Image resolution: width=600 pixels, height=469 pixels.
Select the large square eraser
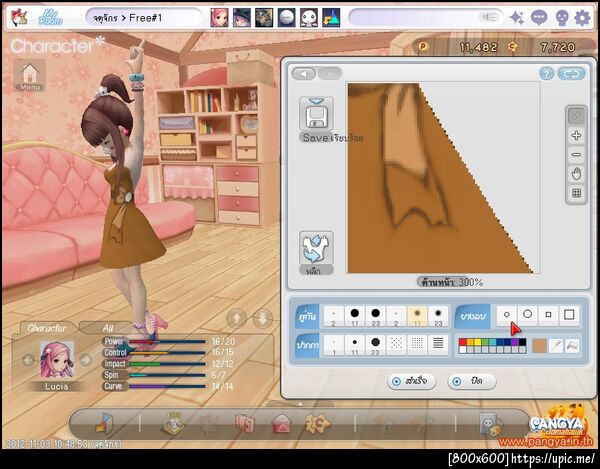(x=569, y=315)
